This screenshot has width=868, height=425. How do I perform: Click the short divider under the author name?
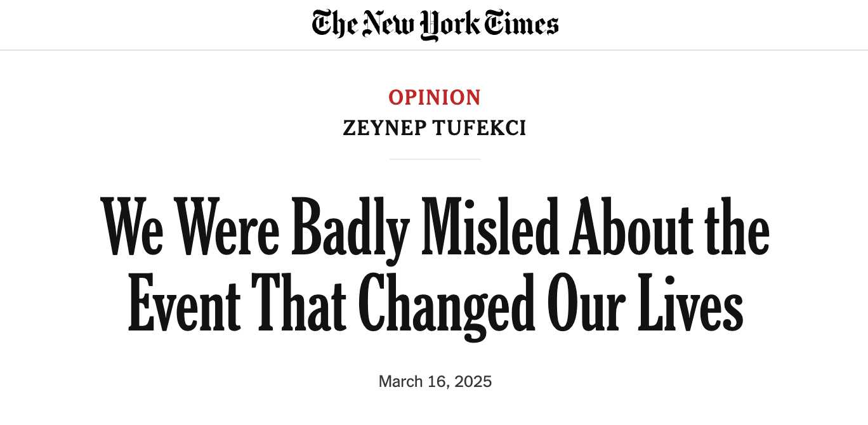[x=435, y=159]
